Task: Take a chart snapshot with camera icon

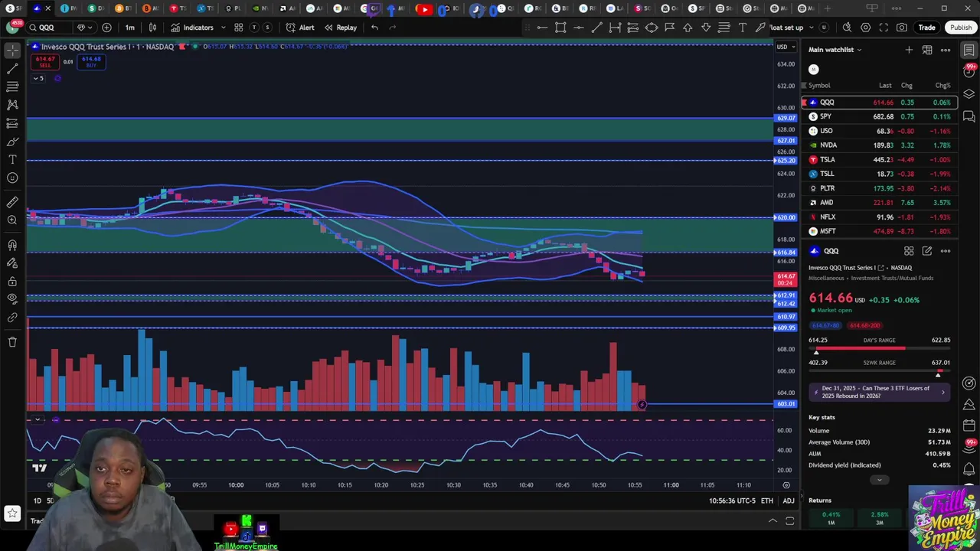Action: (902, 28)
